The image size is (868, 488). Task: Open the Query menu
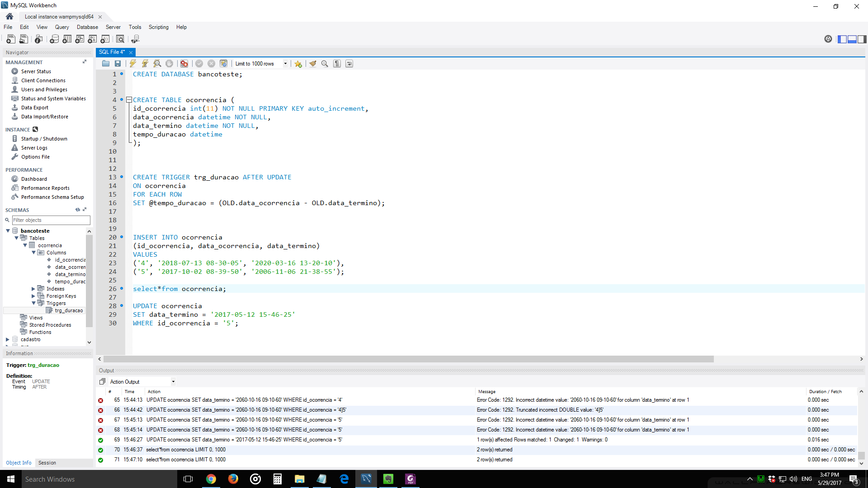tap(62, 27)
